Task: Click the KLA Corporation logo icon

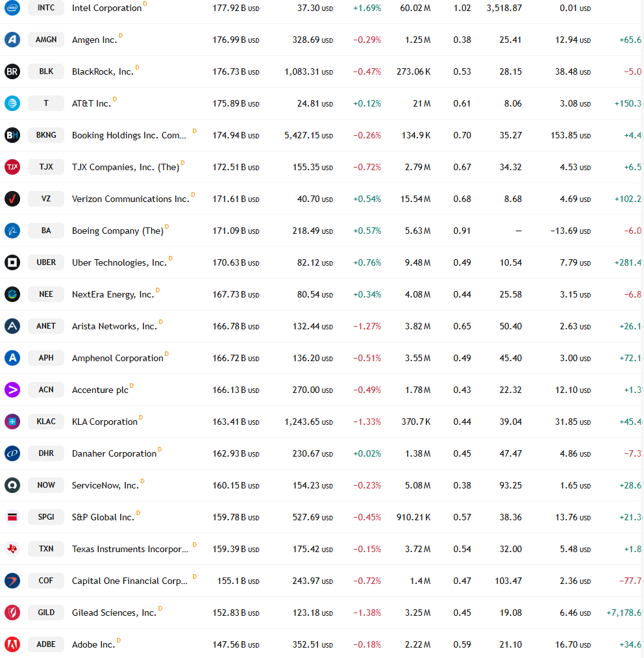Action: (x=12, y=422)
